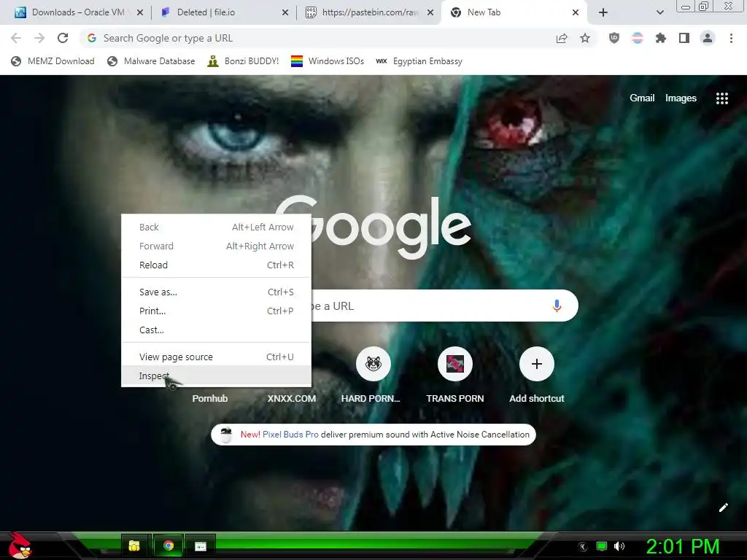Click the green monitor tray icon
The height and width of the screenshot is (560, 747).
pos(602,546)
